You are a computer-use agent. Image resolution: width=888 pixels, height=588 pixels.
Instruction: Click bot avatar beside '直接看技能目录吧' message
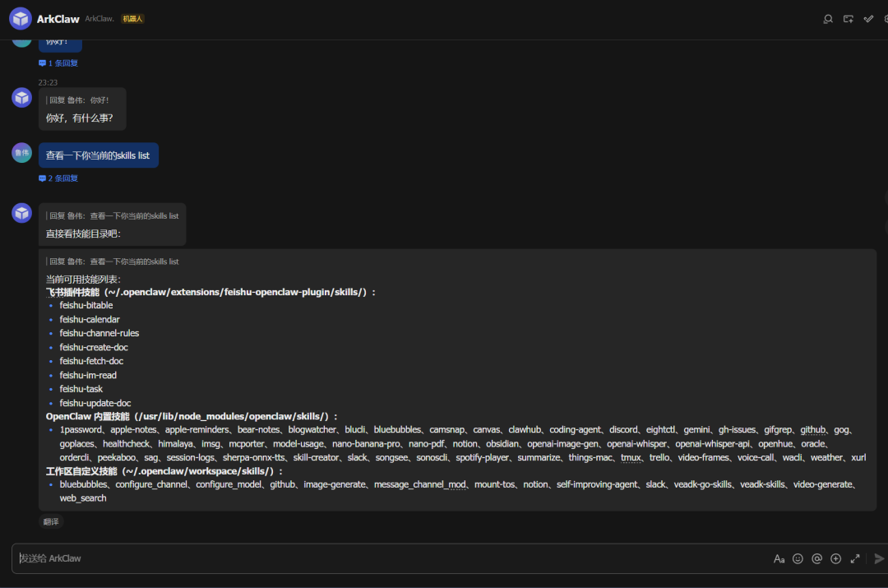[x=21, y=213]
